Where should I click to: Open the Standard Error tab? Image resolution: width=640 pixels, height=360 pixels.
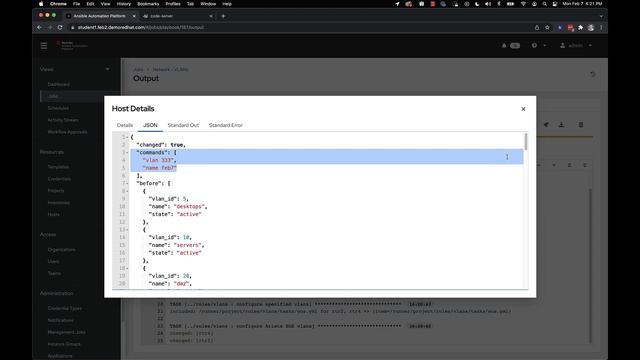tap(226, 125)
